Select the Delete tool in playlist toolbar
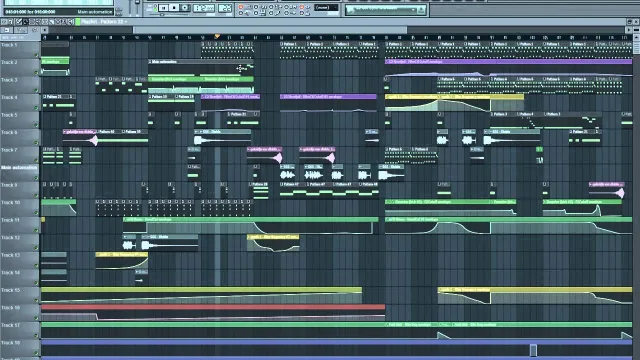Viewport: 640px width, 360px height. 32,22
